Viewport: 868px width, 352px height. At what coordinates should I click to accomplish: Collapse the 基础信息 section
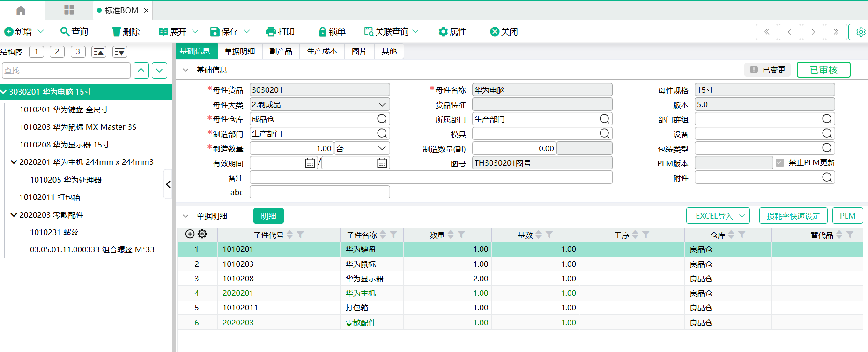coord(185,70)
